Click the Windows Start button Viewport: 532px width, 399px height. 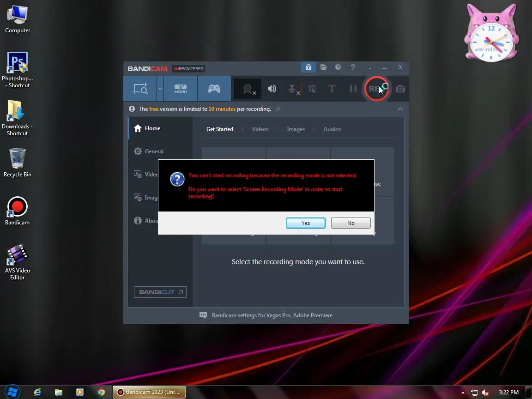pos(12,392)
